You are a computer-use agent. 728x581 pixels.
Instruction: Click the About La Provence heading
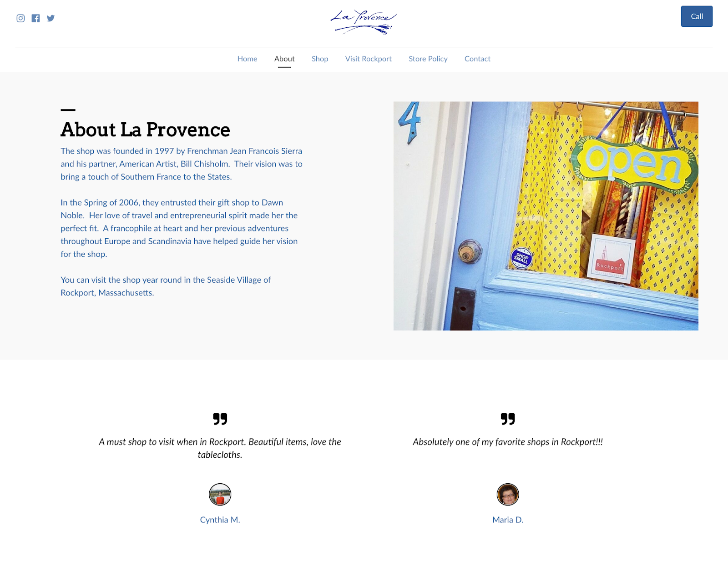coord(145,130)
